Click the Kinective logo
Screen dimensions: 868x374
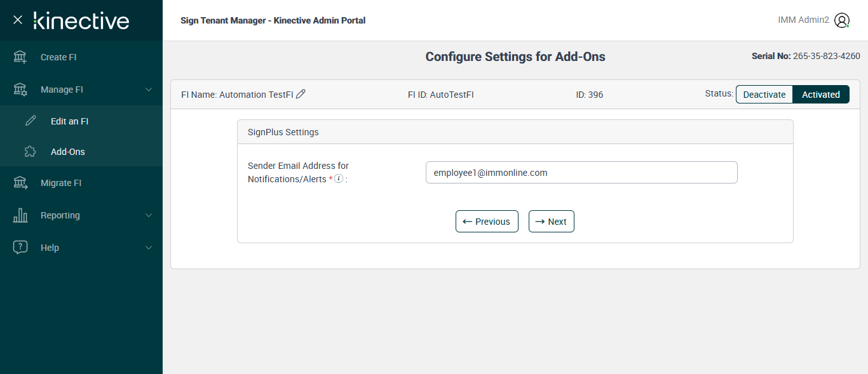[81, 20]
